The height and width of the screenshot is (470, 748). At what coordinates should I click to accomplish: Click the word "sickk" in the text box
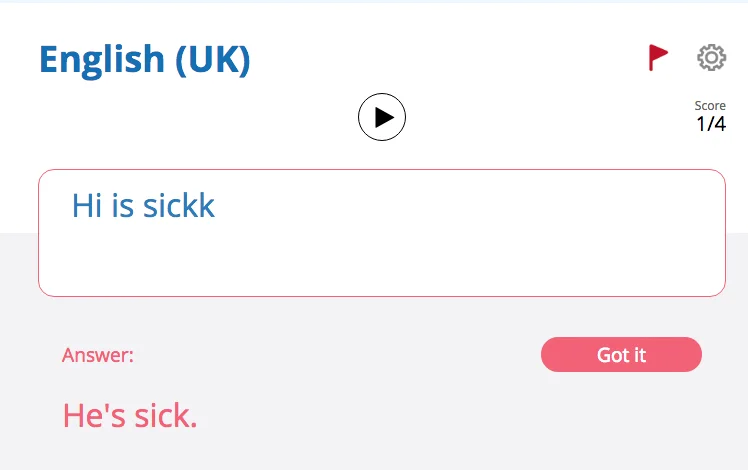click(179, 206)
